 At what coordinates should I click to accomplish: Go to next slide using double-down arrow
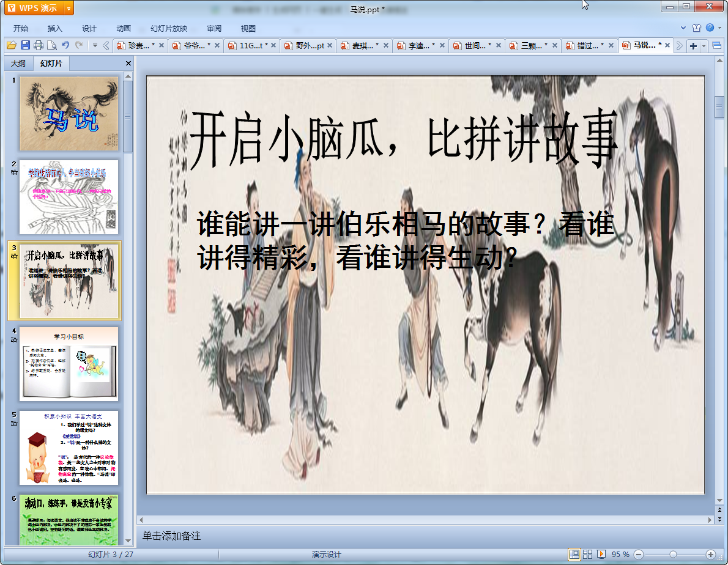pos(719,520)
